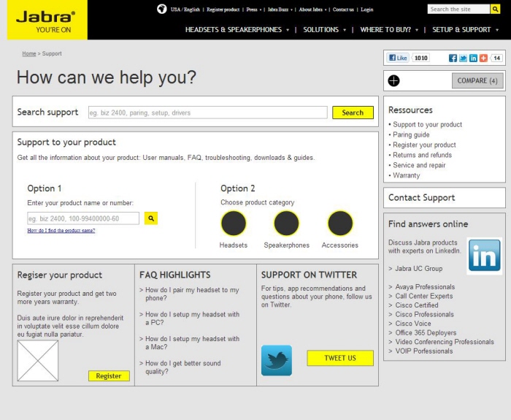
Task: Click the yellow Register button
Action: click(x=109, y=375)
